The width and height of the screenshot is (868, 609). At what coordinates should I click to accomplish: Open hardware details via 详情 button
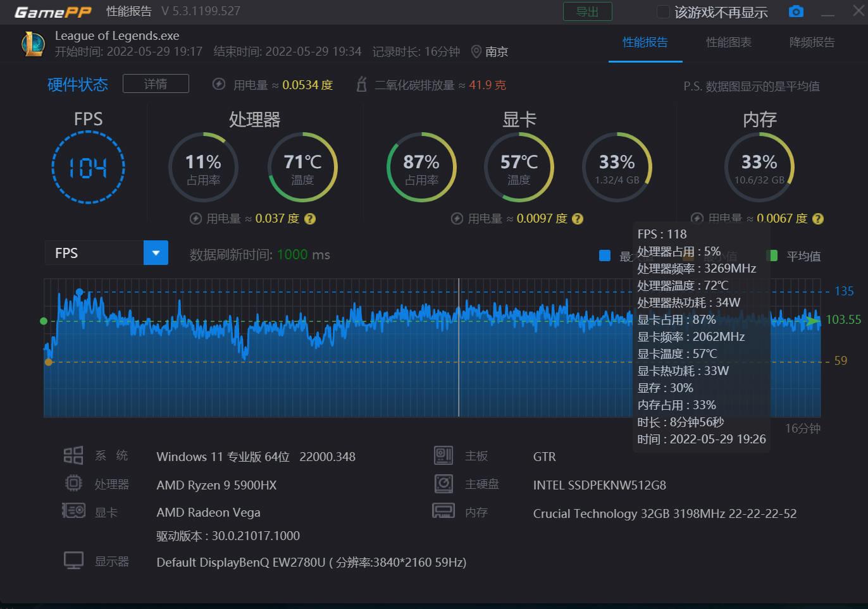(156, 83)
